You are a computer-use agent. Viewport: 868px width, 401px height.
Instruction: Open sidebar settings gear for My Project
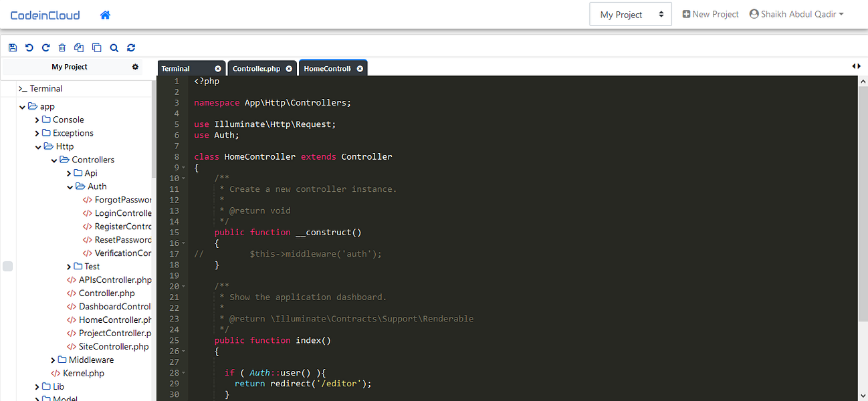(135, 67)
